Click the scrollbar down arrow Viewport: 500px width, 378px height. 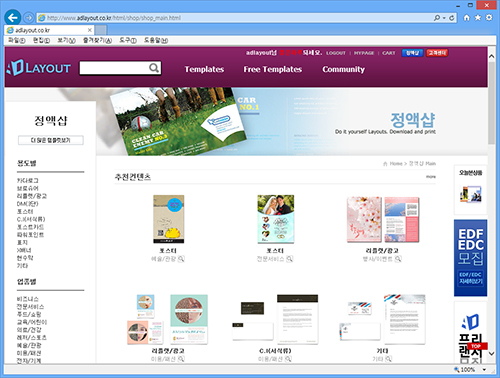[492, 354]
